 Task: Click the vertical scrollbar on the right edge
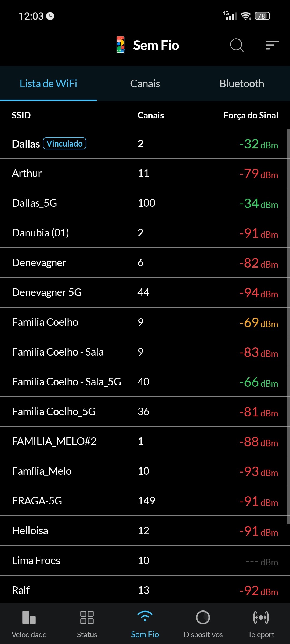[288, 322]
